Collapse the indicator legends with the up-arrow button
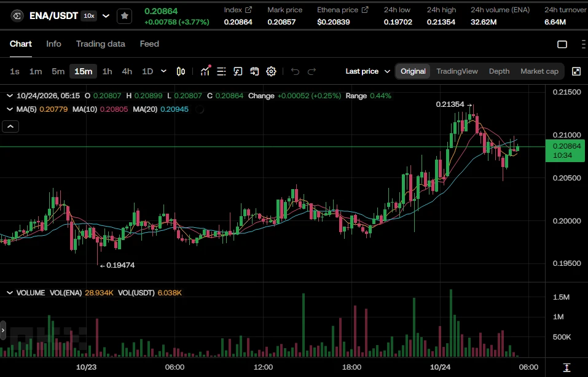Viewport: 588px width, 377px height. pyautogui.click(x=10, y=126)
